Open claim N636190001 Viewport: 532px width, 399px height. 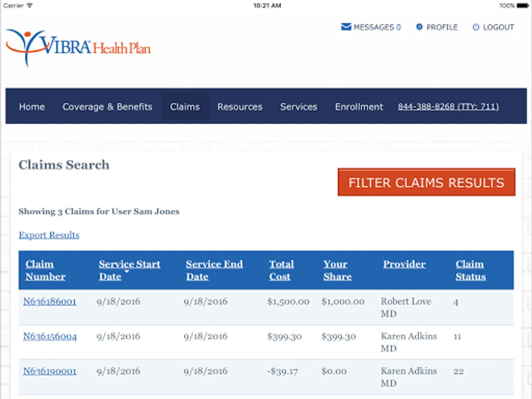(50, 371)
